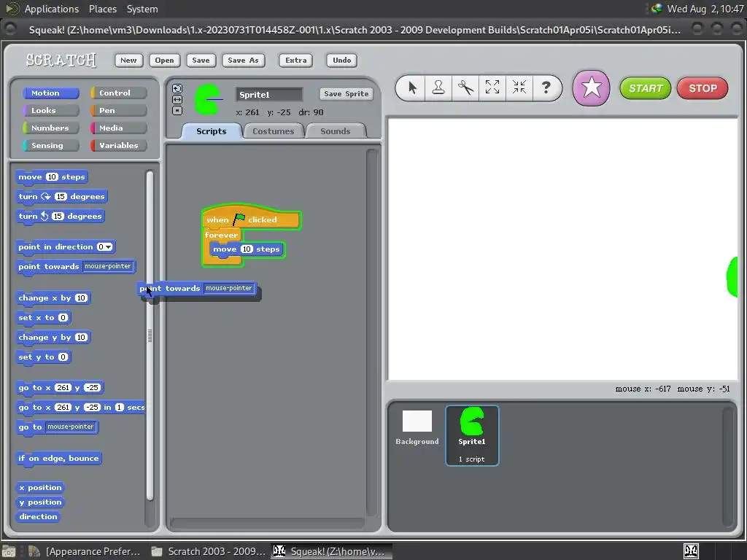
Task: Click the Undo button
Action: (341, 60)
